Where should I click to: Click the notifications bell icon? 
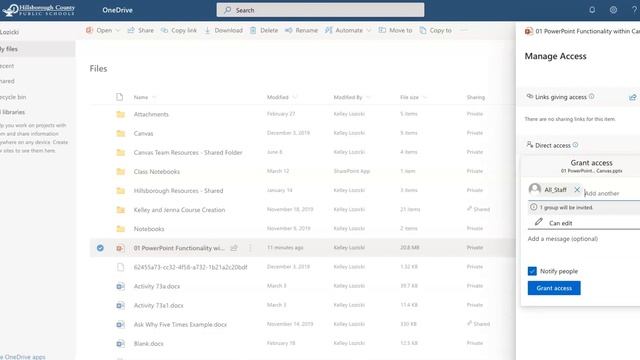click(592, 10)
